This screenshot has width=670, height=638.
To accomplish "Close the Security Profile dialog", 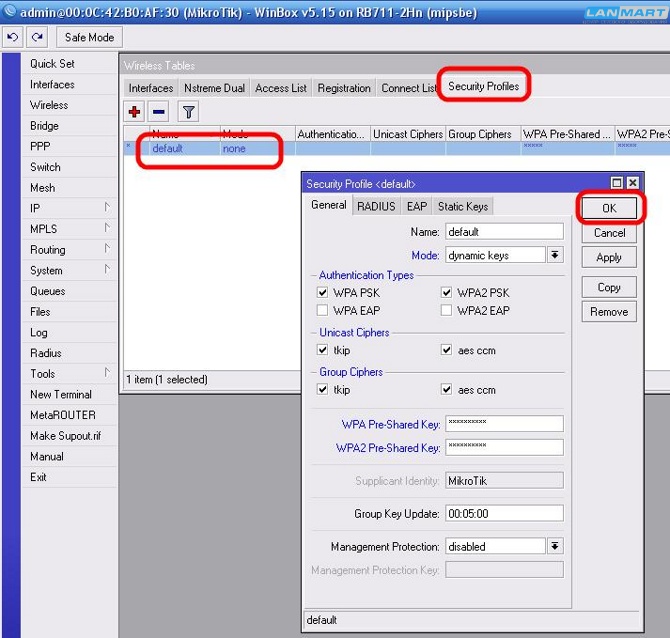I will tap(633, 183).
